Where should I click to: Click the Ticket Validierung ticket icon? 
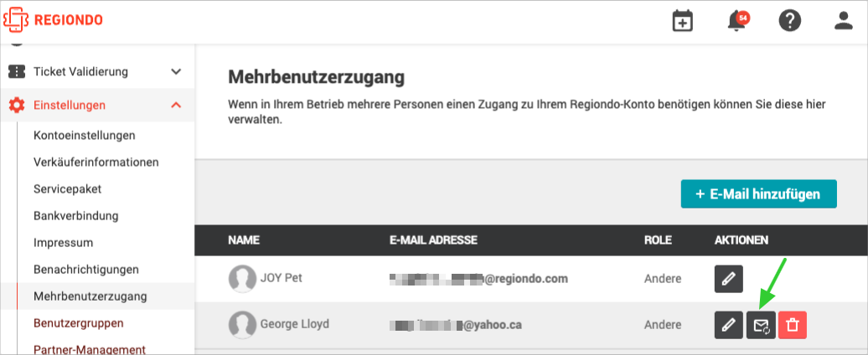click(17, 71)
